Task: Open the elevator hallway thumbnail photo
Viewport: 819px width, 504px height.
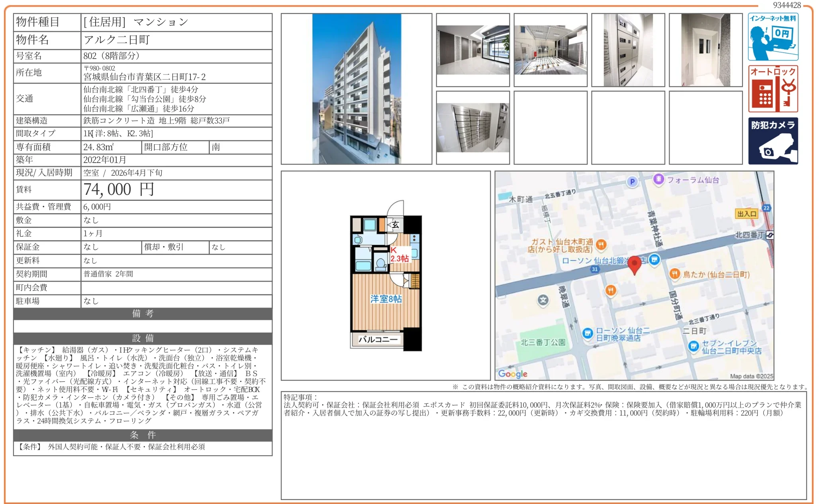Action: point(705,50)
